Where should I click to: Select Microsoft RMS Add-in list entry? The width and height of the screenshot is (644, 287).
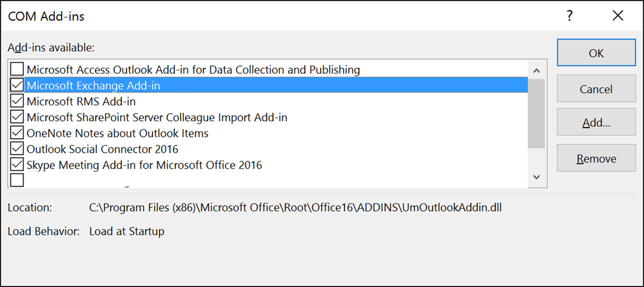pyautogui.click(x=81, y=101)
